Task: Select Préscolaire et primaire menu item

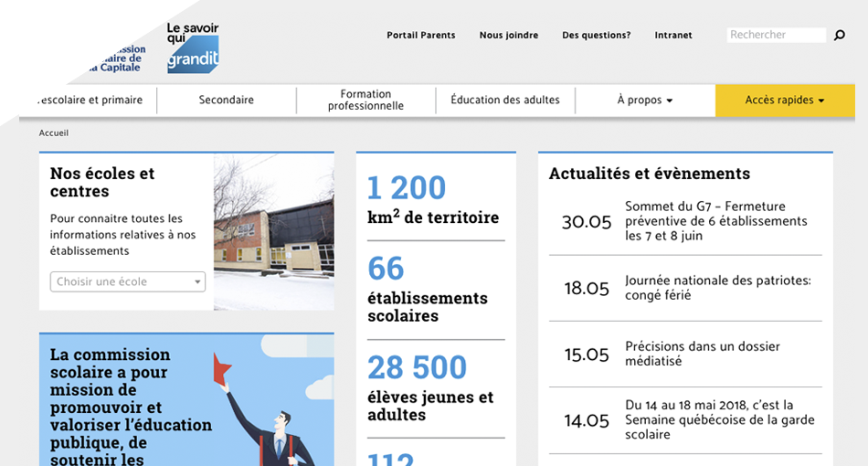Action: [x=89, y=101]
